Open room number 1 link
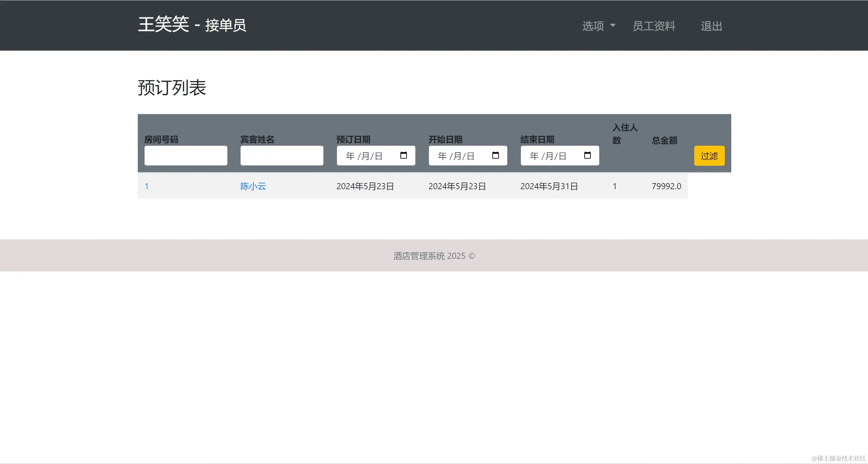 [147, 186]
